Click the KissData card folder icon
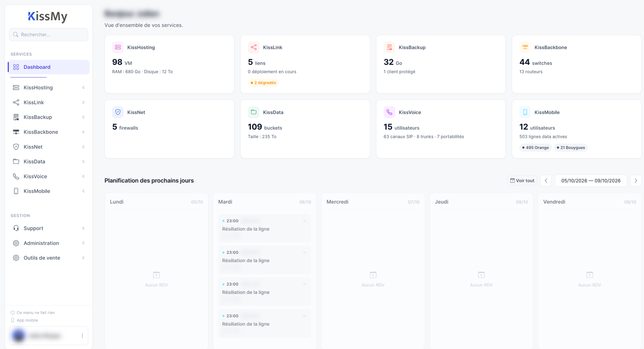This screenshot has width=644, height=349. [x=254, y=112]
